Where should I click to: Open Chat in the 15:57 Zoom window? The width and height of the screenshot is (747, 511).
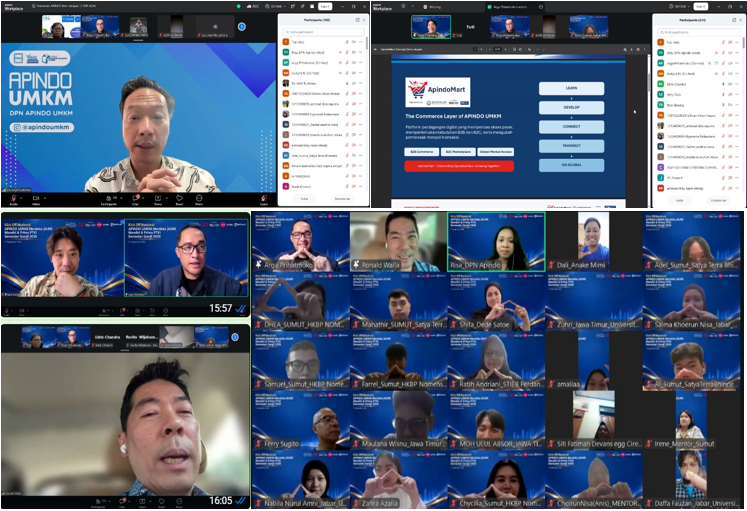(x=122, y=311)
